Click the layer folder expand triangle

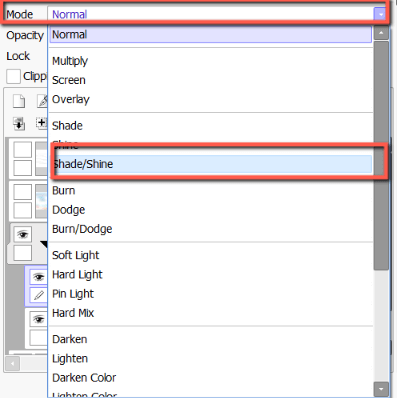click(x=44, y=244)
